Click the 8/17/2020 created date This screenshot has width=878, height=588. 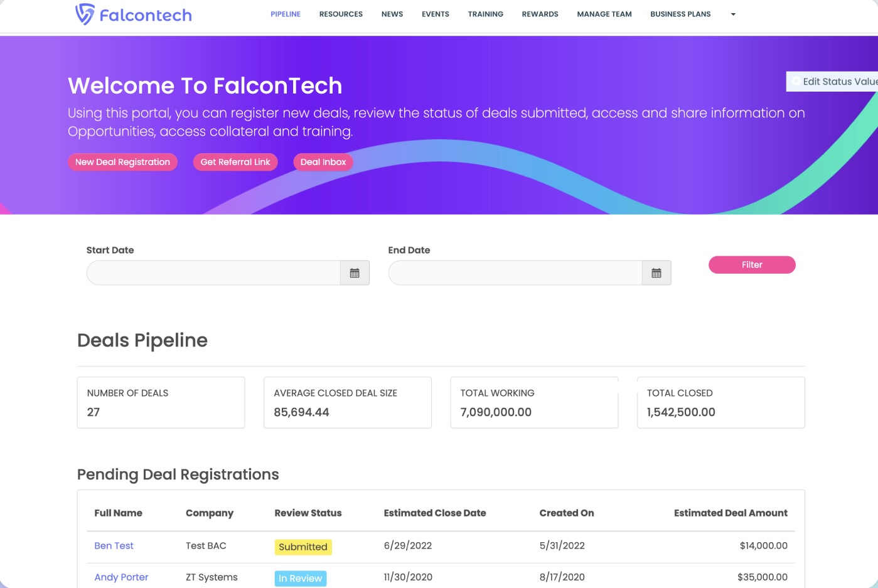[x=562, y=577]
